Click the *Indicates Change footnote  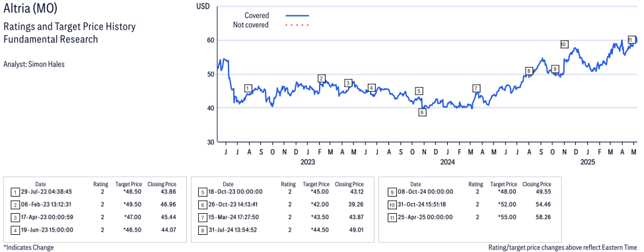28,247
